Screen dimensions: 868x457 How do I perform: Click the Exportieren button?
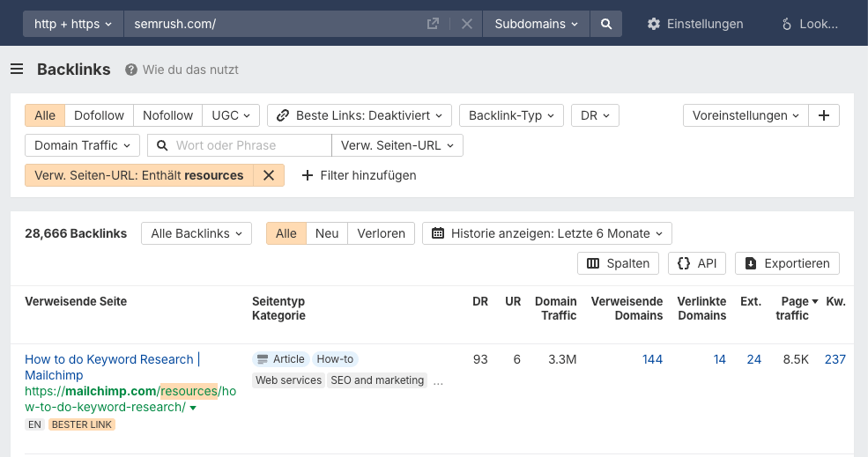[x=787, y=263]
